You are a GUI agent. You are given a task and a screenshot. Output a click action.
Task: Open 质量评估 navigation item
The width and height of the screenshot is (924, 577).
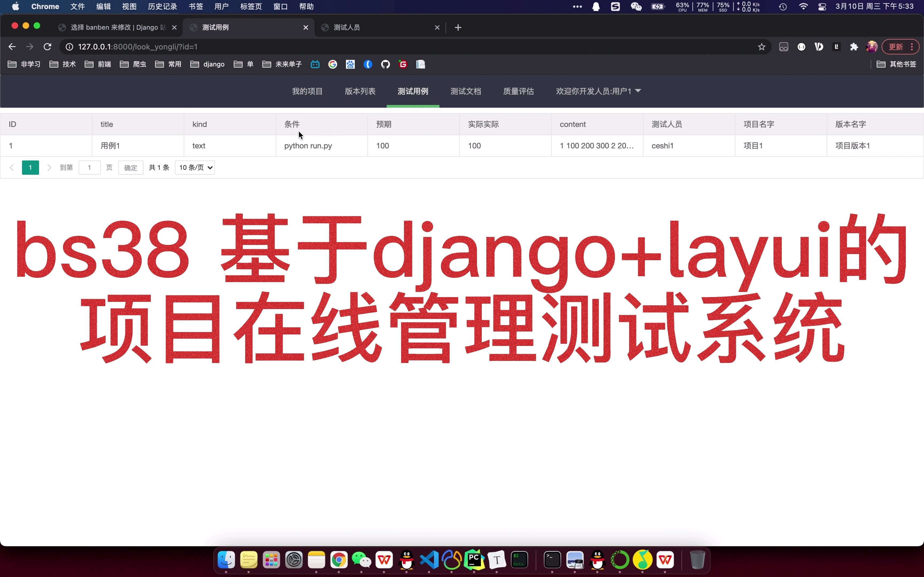(518, 91)
